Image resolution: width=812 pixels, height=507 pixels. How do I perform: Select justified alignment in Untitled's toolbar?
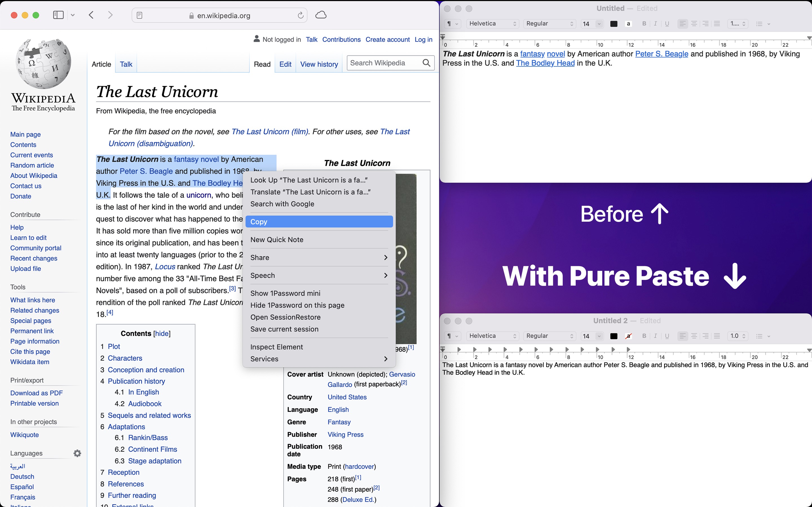click(x=717, y=23)
